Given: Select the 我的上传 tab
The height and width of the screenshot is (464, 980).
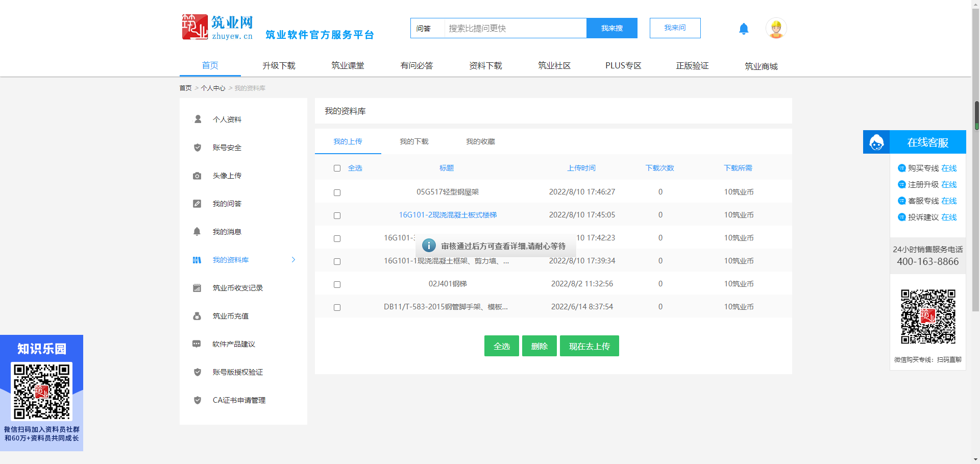Looking at the screenshot, I should click(348, 141).
